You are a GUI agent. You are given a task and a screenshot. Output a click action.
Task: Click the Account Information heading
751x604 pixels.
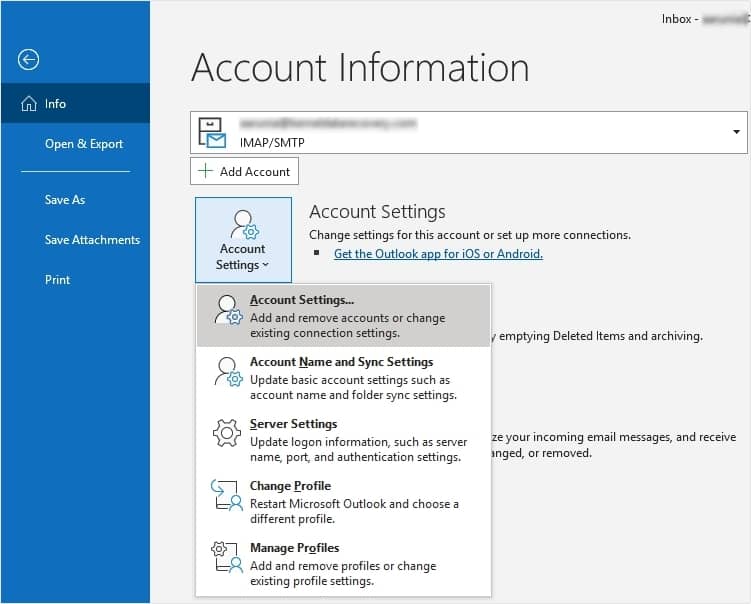point(360,68)
